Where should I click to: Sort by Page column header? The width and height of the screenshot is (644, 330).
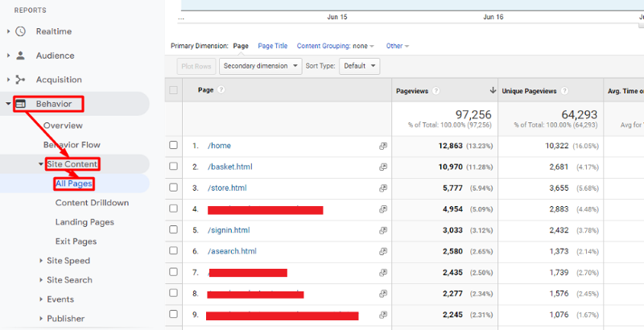coord(206,89)
